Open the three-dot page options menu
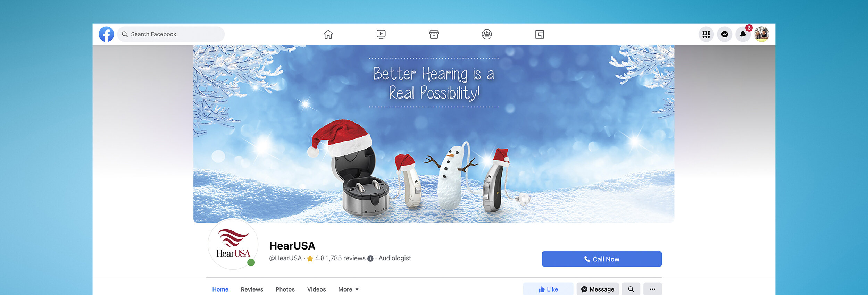This screenshot has width=868, height=295. pyautogui.click(x=652, y=289)
